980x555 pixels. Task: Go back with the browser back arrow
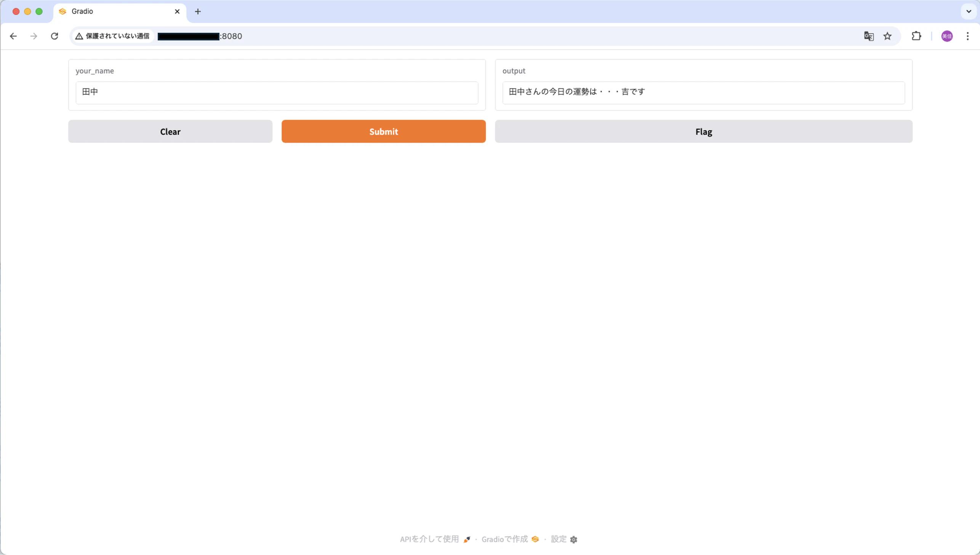point(13,36)
